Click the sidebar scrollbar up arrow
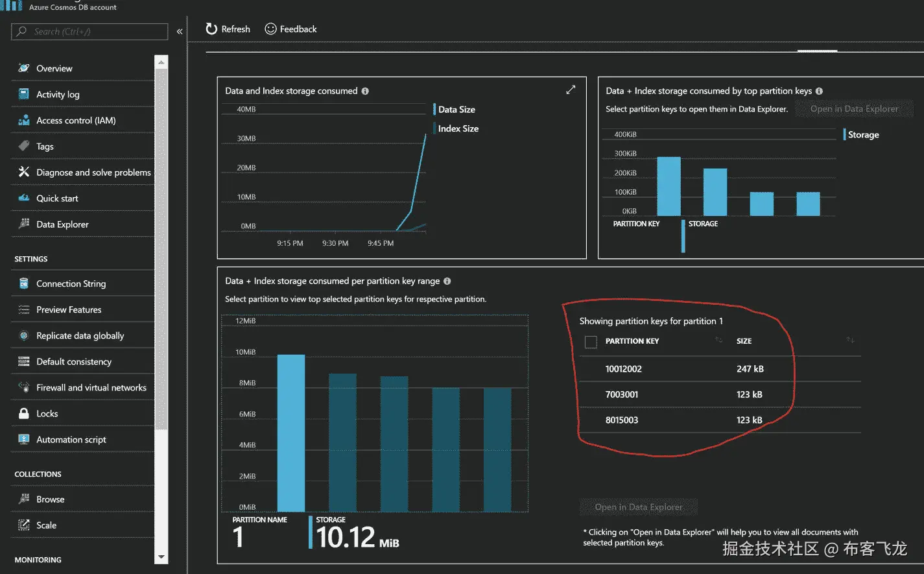This screenshot has width=924, height=574. pos(161,62)
